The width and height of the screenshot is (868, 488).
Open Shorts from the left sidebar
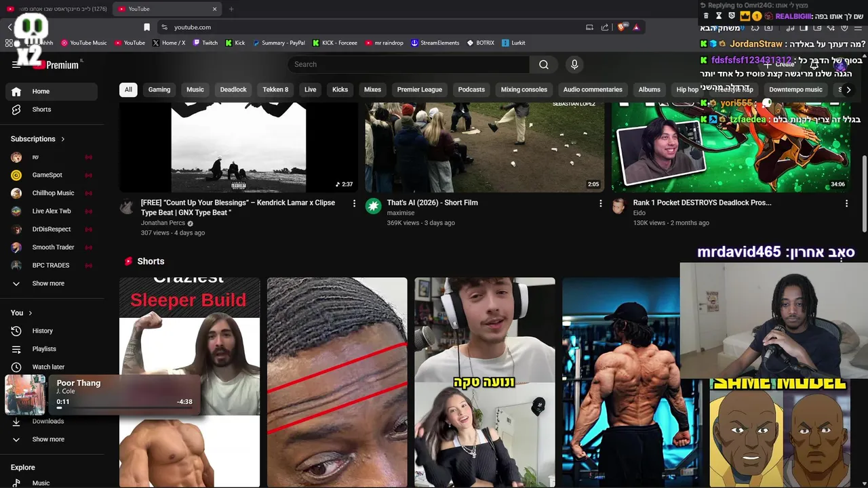(x=52, y=109)
